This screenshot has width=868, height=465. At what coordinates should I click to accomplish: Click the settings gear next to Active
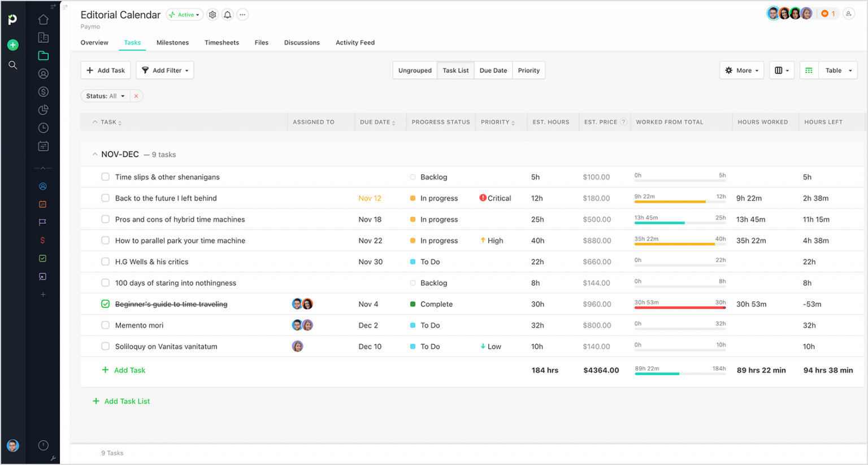point(212,15)
